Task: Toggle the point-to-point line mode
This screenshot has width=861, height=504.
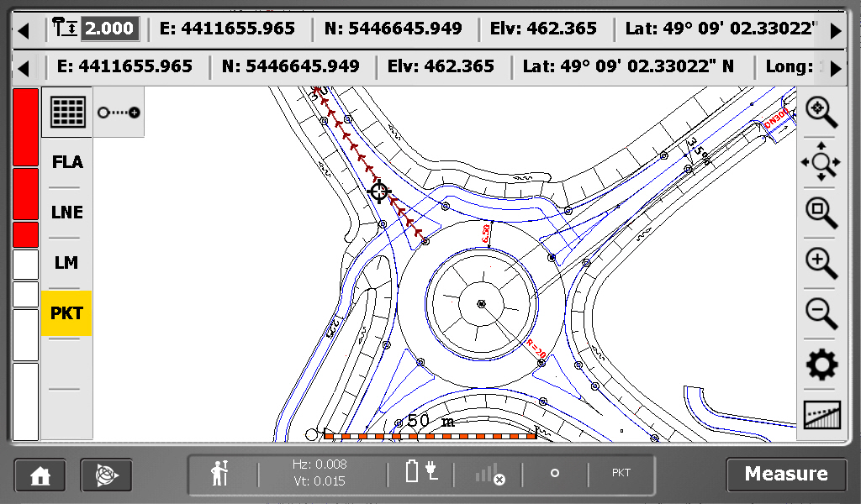Action: (x=119, y=112)
